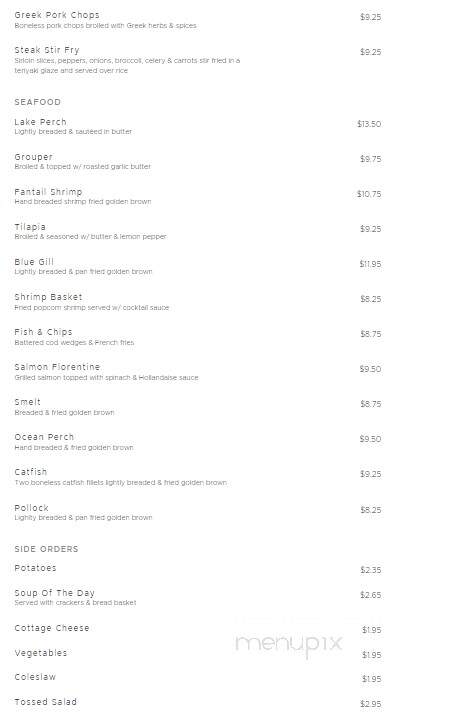Select the Catfish description text

(120, 482)
